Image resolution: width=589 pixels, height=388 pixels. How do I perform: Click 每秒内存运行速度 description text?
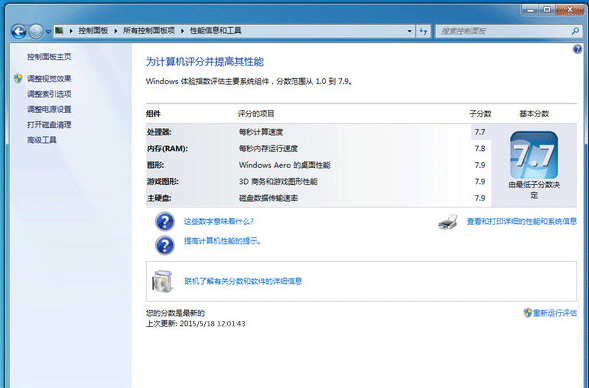coord(268,149)
